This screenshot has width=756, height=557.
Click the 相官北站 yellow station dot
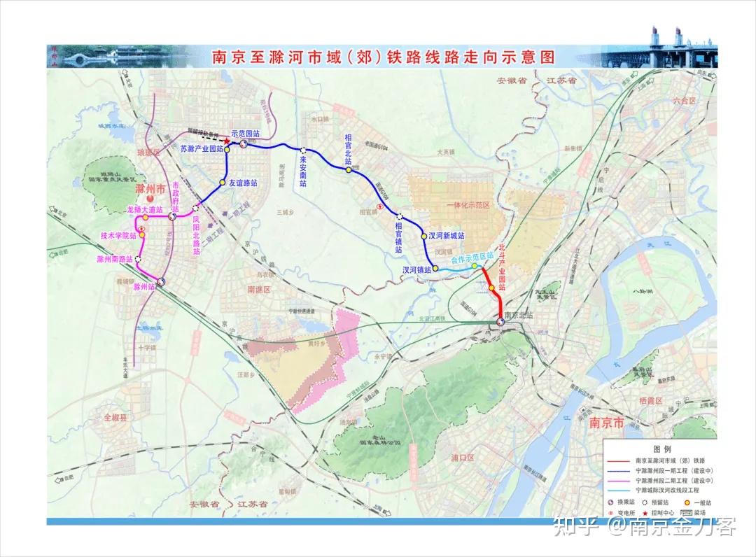coord(349,169)
